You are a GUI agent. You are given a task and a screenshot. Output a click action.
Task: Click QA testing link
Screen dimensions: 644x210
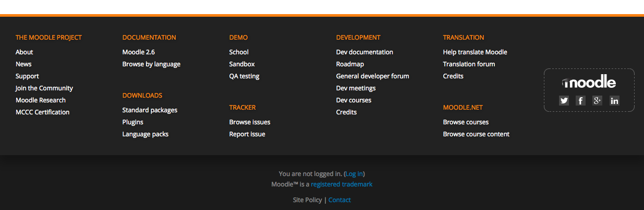coord(244,76)
